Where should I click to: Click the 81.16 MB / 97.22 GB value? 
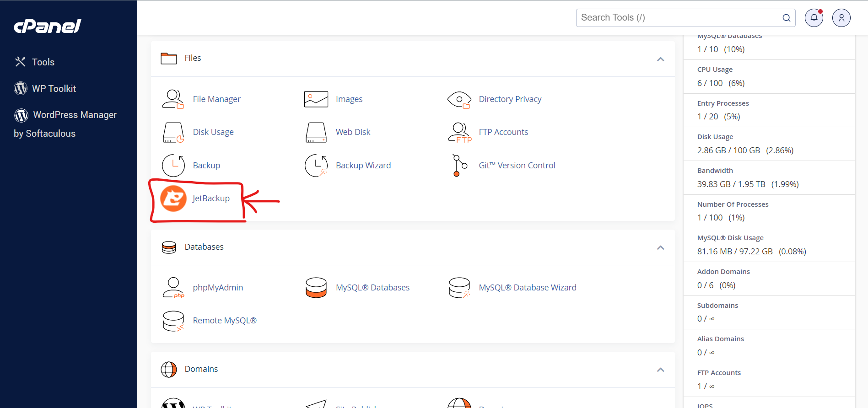pos(735,252)
